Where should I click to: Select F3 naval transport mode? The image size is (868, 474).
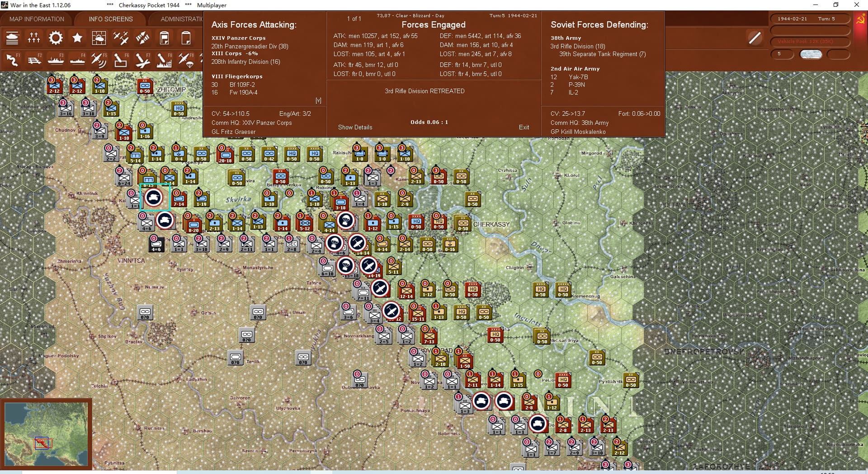coord(56,60)
